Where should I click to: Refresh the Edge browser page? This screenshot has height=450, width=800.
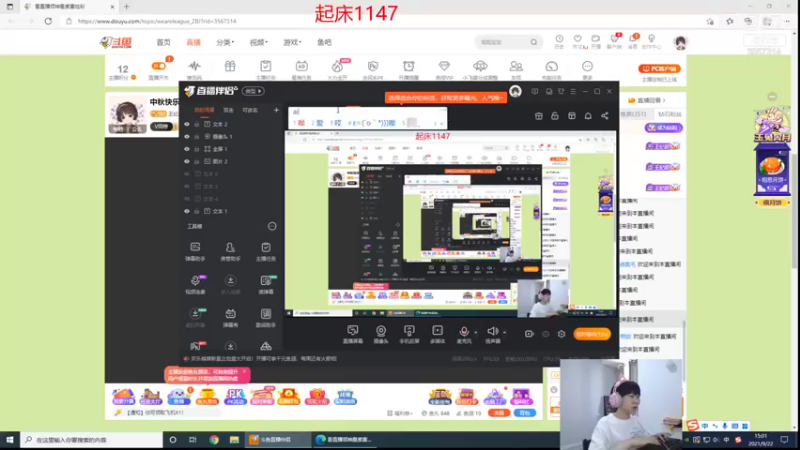(48, 21)
